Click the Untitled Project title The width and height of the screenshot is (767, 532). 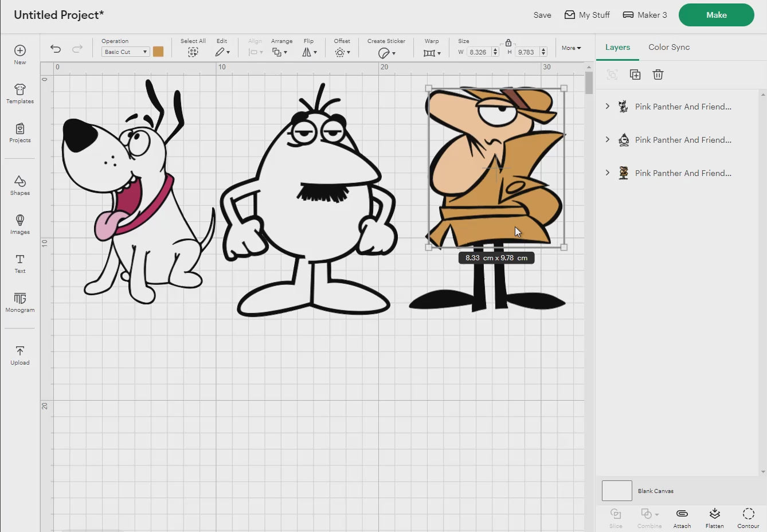(58, 15)
